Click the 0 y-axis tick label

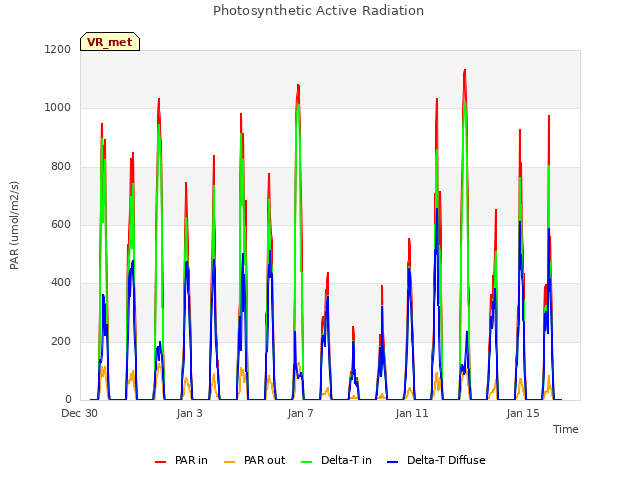[x=68, y=399]
